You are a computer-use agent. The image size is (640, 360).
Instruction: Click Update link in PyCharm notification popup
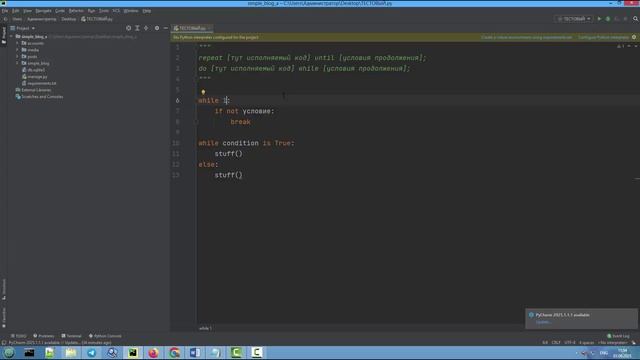(543, 322)
